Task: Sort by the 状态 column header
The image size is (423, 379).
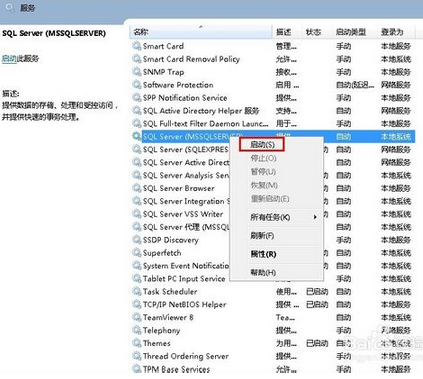Action: click(x=317, y=32)
